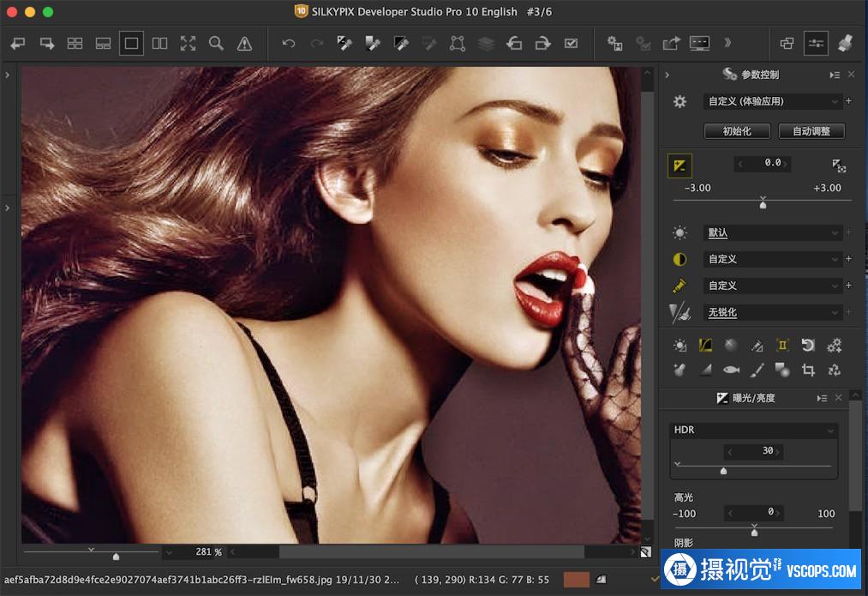The width and height of the screenshot is (868, 596).
Task: Click the print/develop tool at toolbar end
Action: (x=845, y=43)
